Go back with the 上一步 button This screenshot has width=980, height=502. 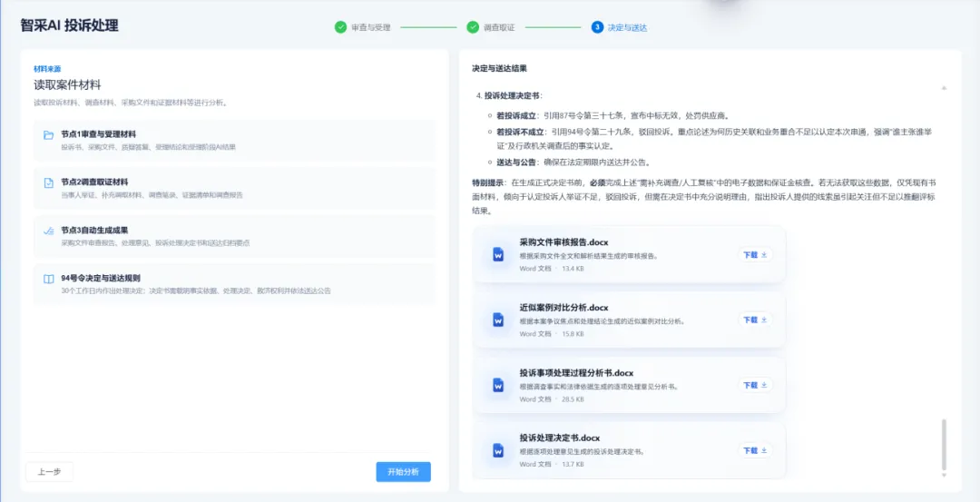[x=49, y=472]
